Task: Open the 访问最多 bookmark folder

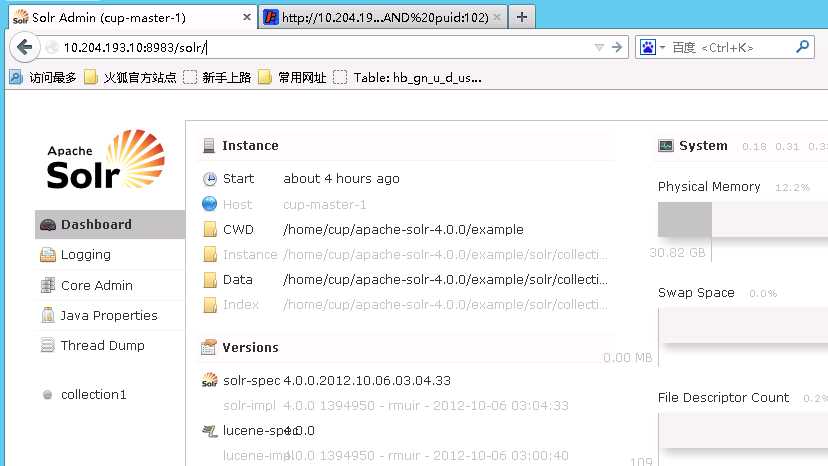Action: [43, 78]
